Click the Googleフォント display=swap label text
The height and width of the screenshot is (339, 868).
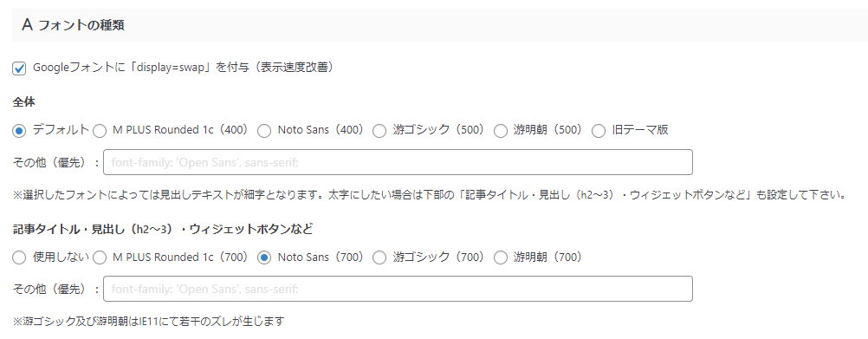point(183,68)
